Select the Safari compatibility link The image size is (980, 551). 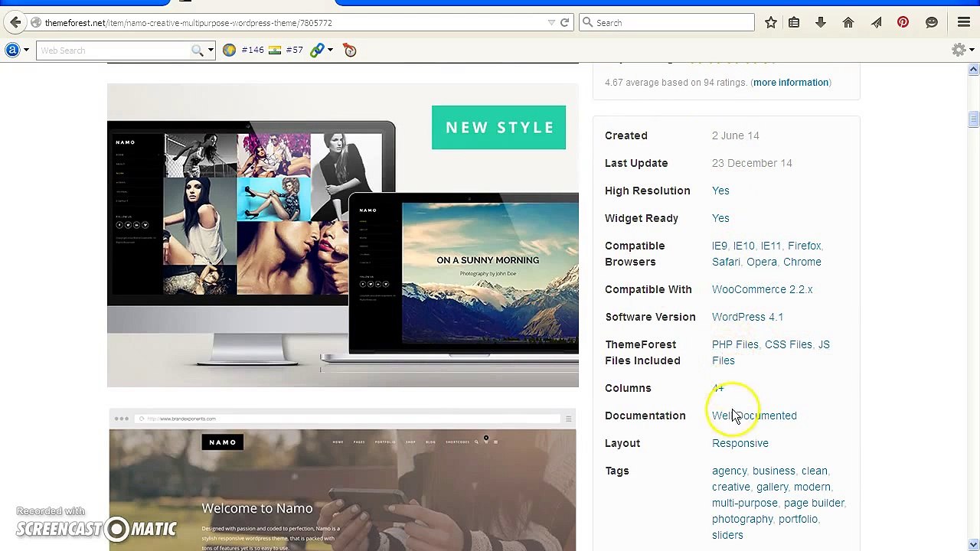point(726,262)
